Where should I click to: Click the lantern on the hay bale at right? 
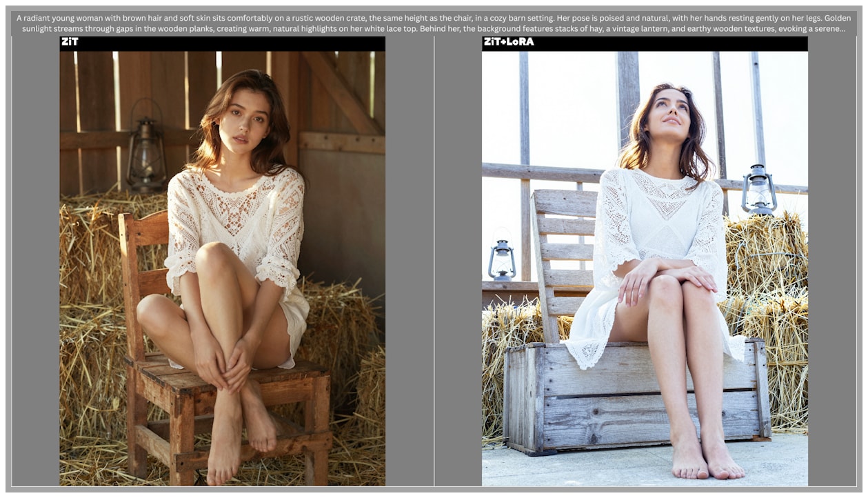pos(758,190)
